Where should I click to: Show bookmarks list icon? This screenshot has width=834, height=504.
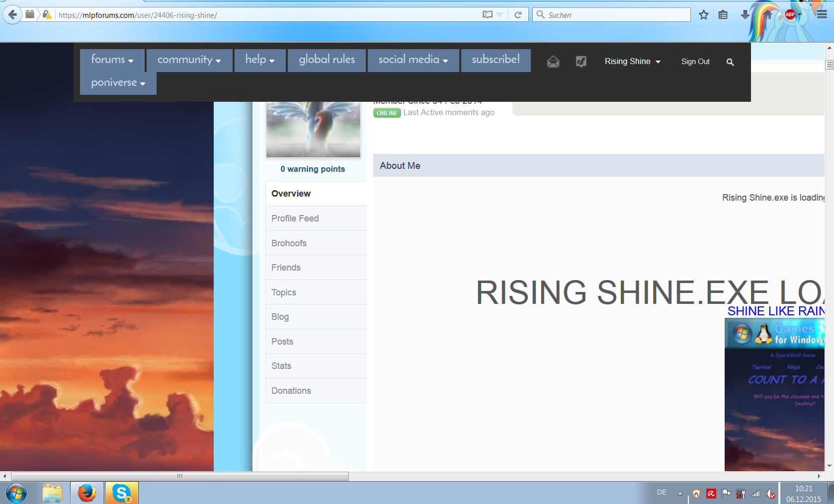click(723, 15)
